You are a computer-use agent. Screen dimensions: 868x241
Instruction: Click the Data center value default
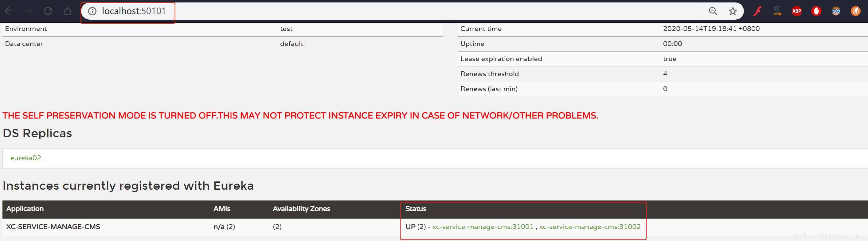(x=291, y=44)
